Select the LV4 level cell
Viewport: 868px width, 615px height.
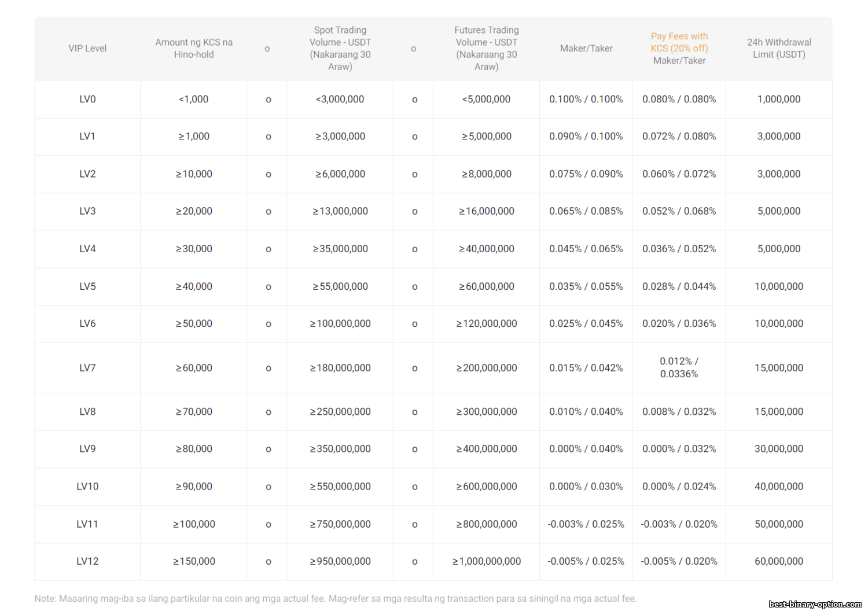(x=87, y=249)
